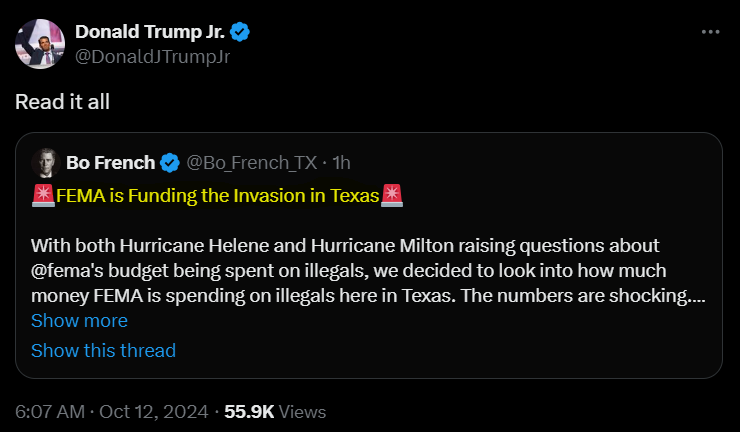Click the siren emoji before FEMA headline
This screenshot has height=432, width=740.
click(43, 194)
